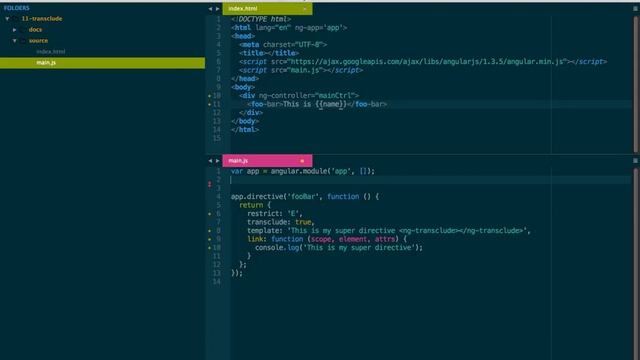Open top pane tab list dropdown
This screenshot has height=360, width=640.
(x=636, y=9)
